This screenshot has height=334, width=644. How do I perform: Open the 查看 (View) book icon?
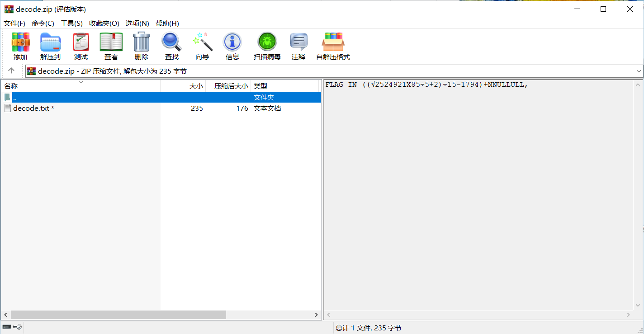pos(111,42)
